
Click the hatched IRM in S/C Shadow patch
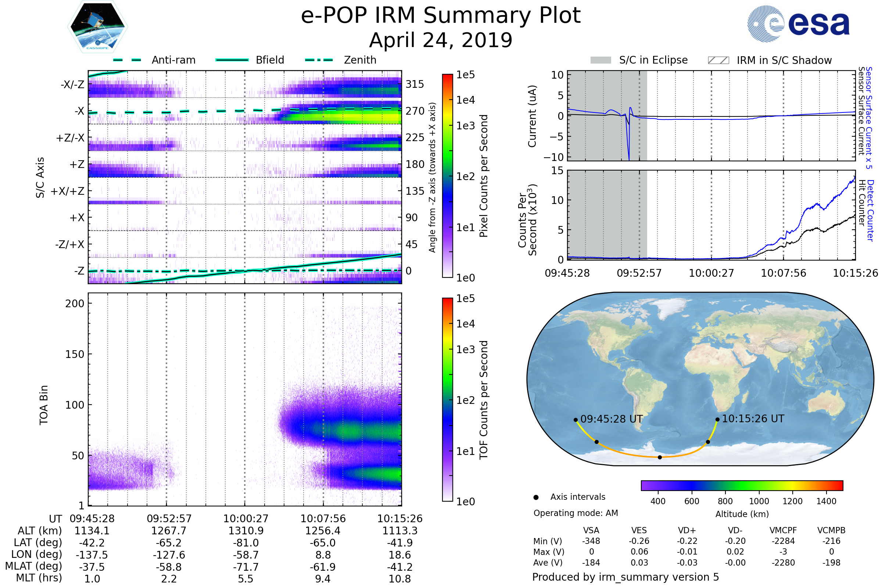[718, 60]
